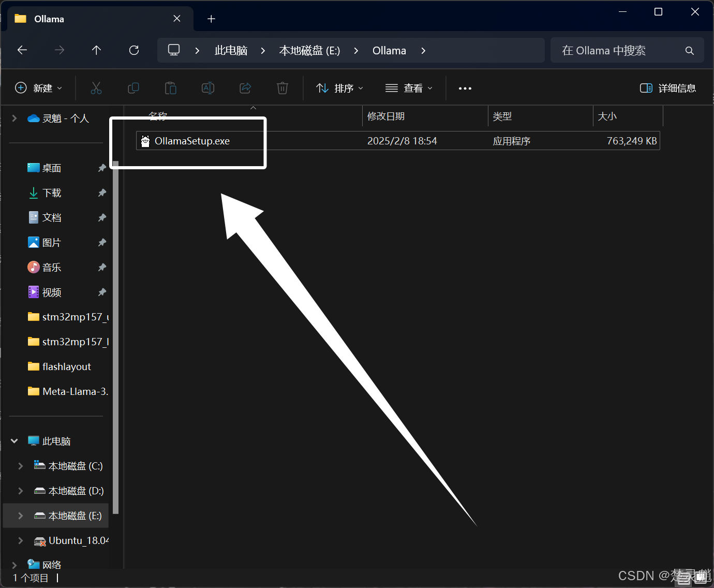Image resolution: width=714 pixels, height=588 pixels.
Task: Unpin 文档 using its pin icon
Action: tap(102, 218)
